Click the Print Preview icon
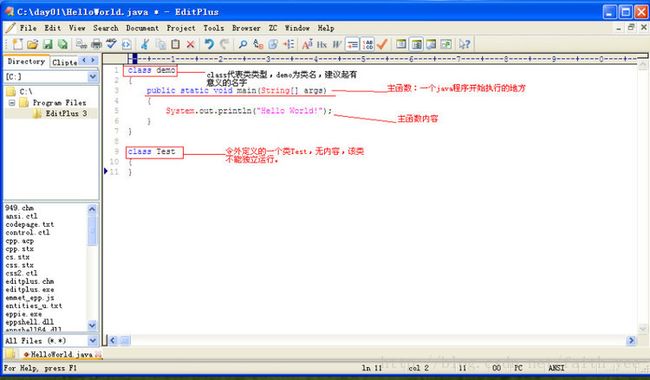The width and height of the screenshot is (650, 380). point(81,44)
